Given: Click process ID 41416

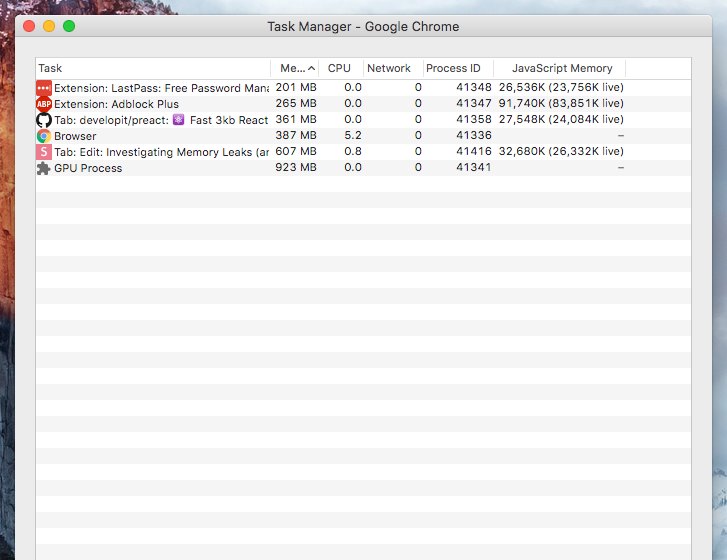Looking at the screenshot, I should [473, 152].
